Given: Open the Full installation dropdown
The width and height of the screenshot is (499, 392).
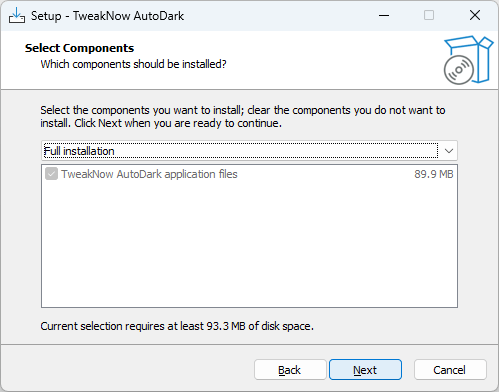Looking at the screenshot, I should (249, 151).
